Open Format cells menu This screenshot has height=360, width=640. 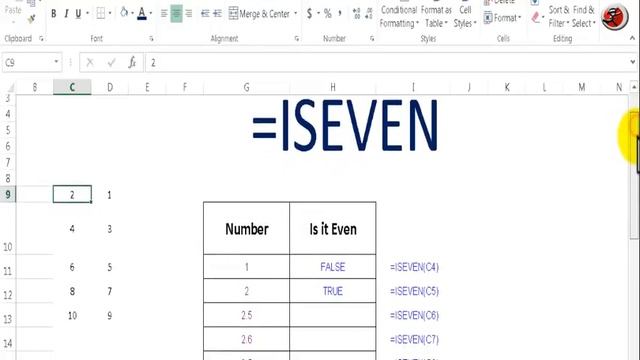[x=503, y=18]
